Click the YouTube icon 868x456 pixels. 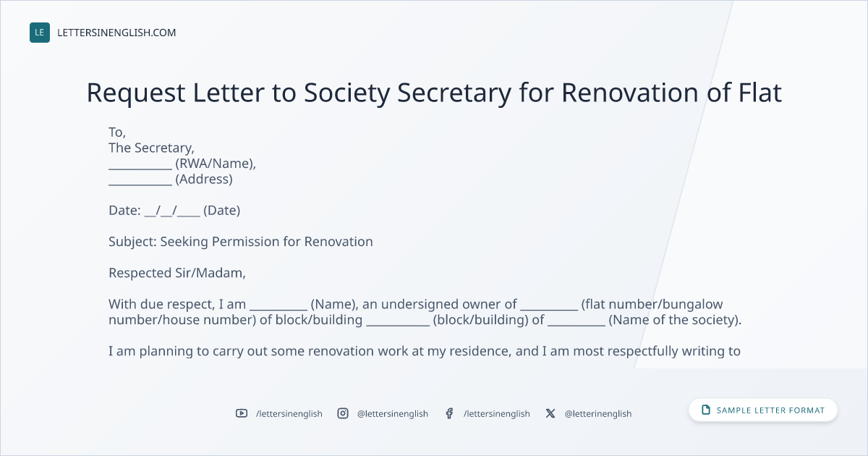(242, 413)
